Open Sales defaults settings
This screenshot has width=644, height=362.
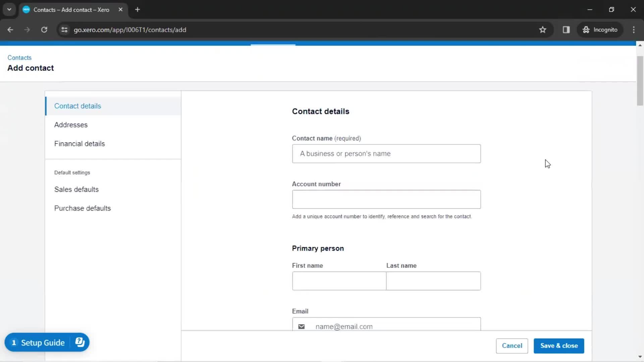[x=113, y=189]
